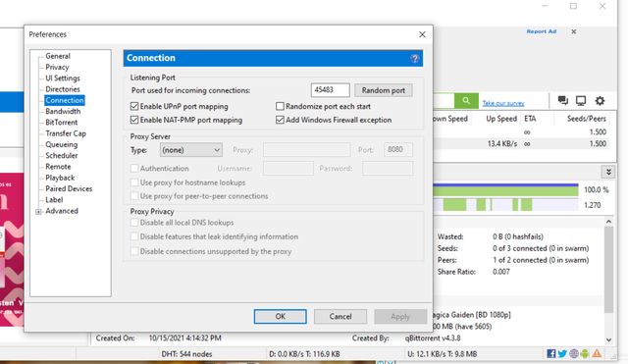The image size is (628, 364).
Task: Click the detail pane scrollbar up arrow
Action: 608,222
